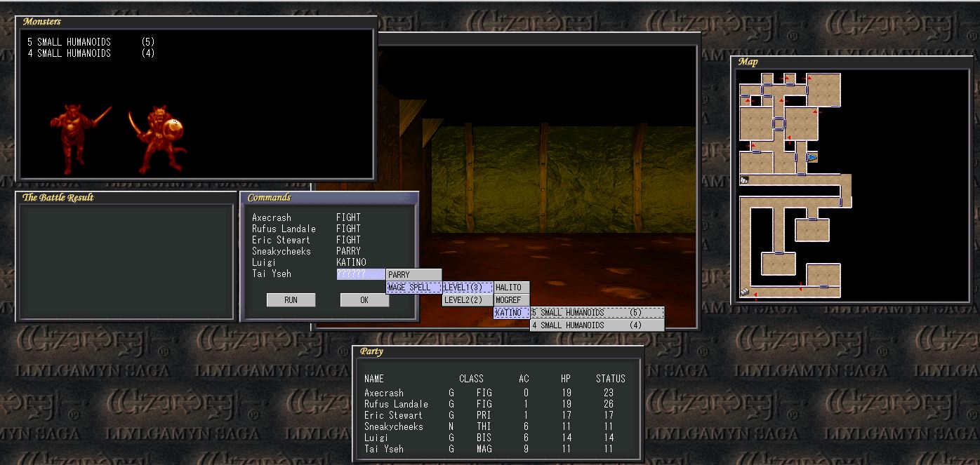This screenshot has height=465, width=980.
Task: Click the stairs icon at the map's bottom corner
Action: pos(745,292)
